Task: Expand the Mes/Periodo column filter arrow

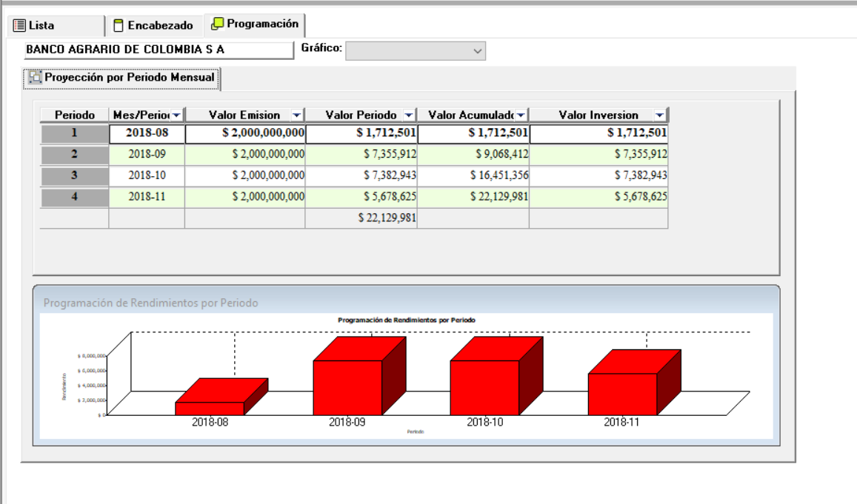Action: click(176, 115)
